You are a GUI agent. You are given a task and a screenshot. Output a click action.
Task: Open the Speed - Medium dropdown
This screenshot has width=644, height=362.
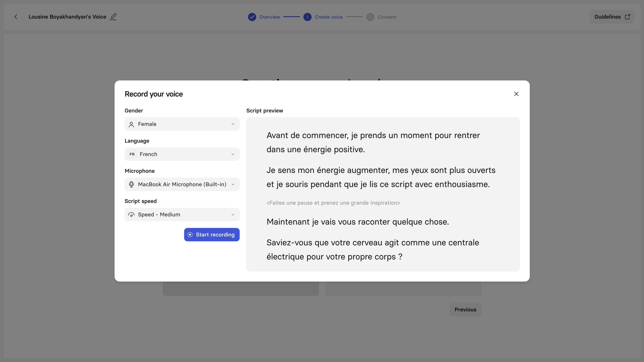[x=182, y=215]
